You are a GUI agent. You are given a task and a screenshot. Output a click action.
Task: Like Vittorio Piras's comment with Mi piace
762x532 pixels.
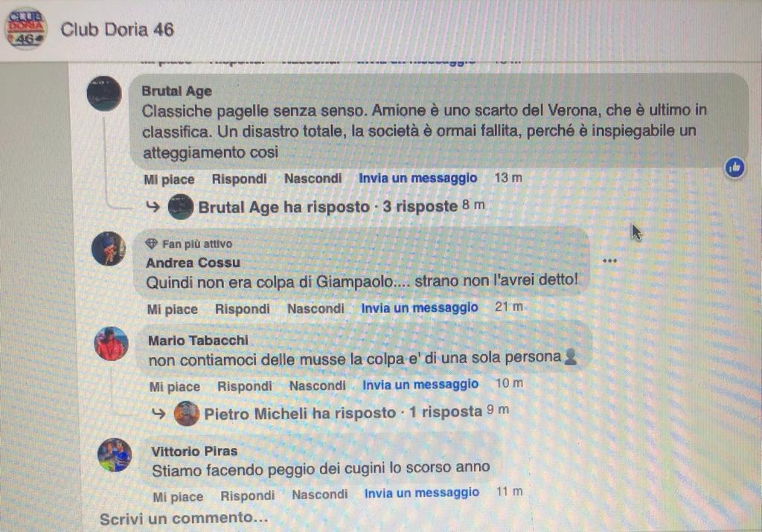click(178, 497)
